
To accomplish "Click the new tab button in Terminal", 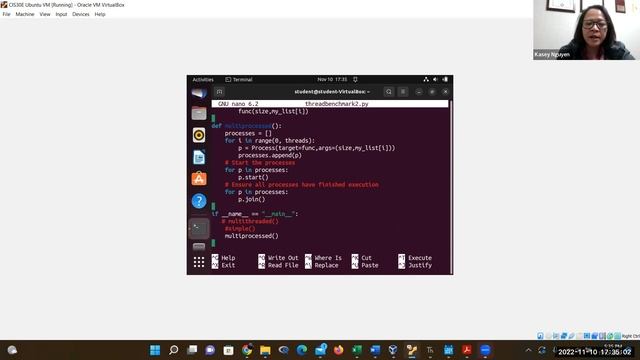I will (220, 92).
